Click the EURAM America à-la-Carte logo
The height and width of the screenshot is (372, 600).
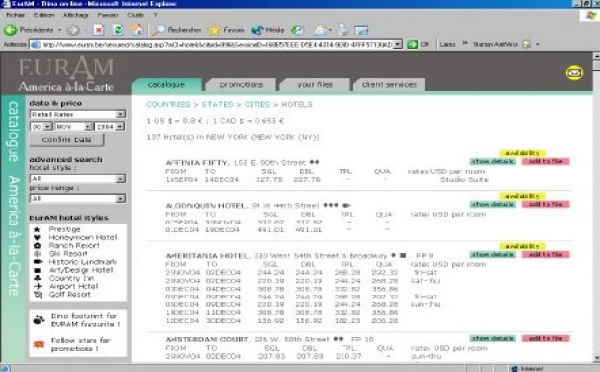coord(66,73)
